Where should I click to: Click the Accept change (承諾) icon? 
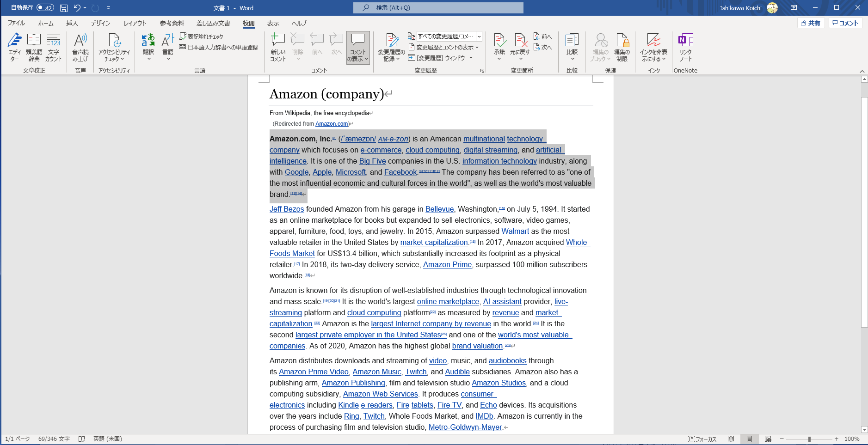[x=499, y=47]
